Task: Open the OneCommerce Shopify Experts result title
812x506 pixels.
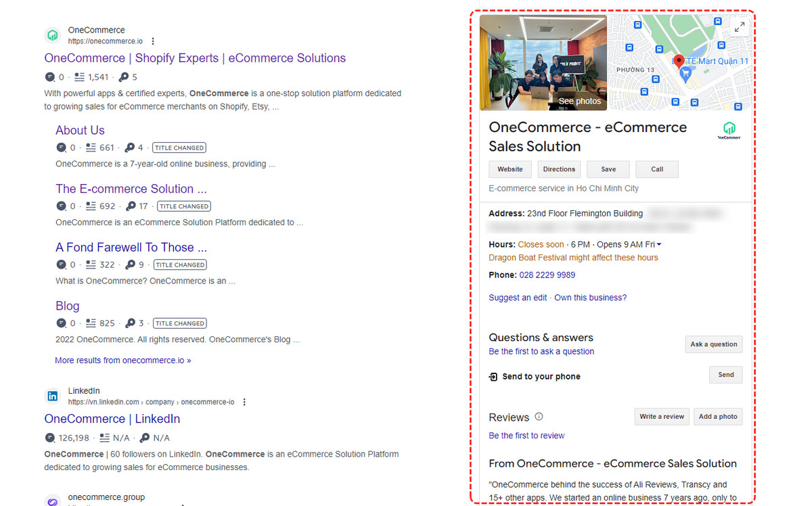Action: coord(195,58)
